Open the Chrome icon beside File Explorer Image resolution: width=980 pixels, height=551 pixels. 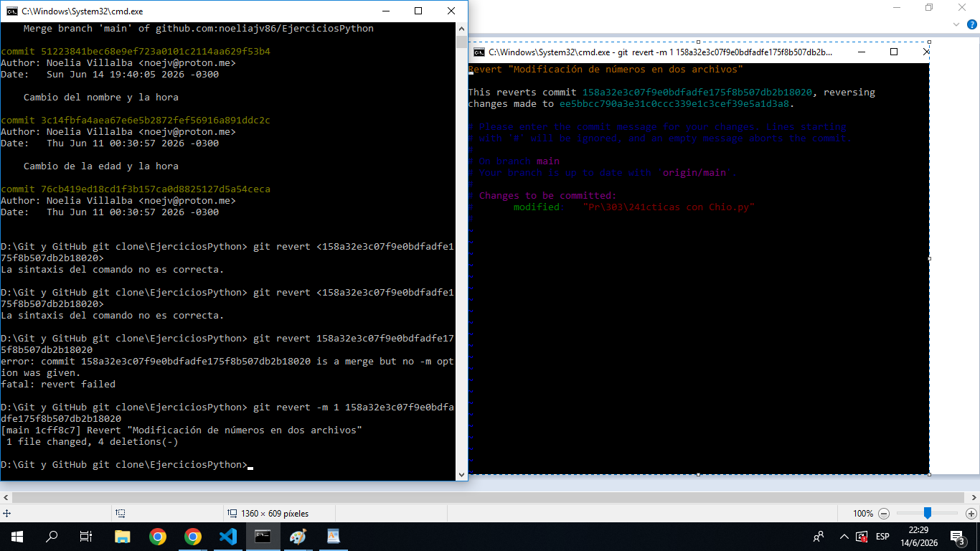[158, 537]
